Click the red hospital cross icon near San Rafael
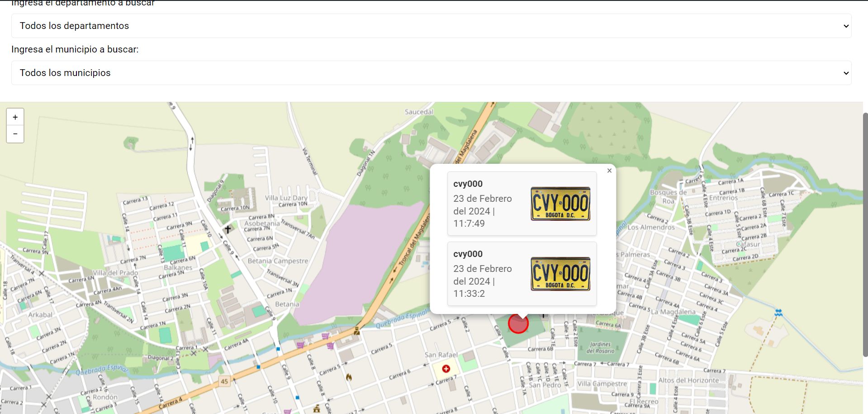868x414 pixels. [446, 369]
